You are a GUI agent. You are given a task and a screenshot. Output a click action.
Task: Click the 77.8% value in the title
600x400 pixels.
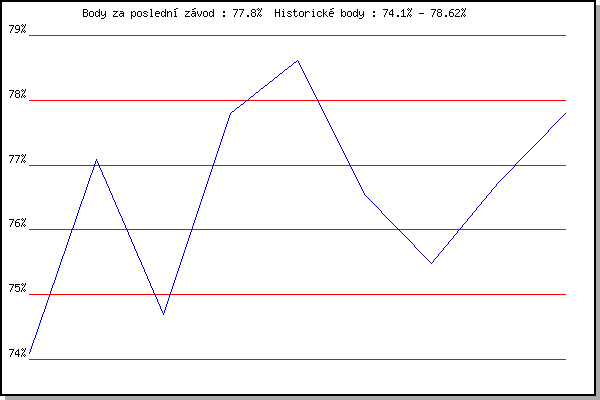(249, 14)
